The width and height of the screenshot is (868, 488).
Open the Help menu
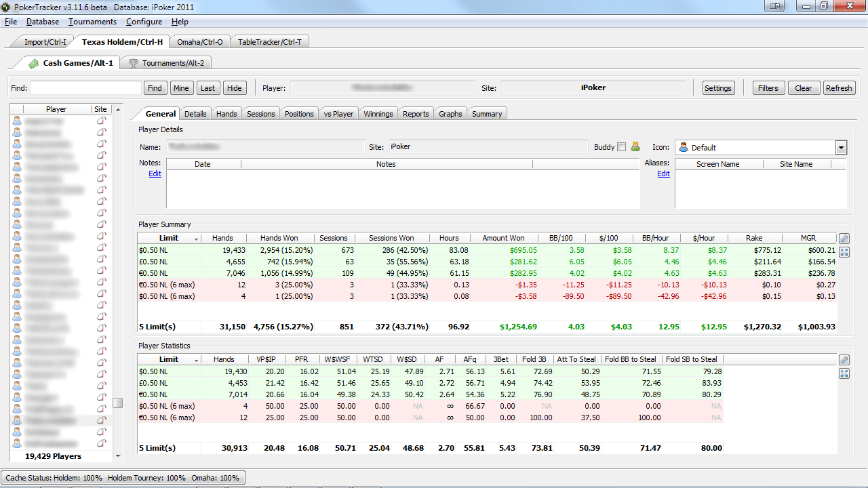[x=180, y=22]
